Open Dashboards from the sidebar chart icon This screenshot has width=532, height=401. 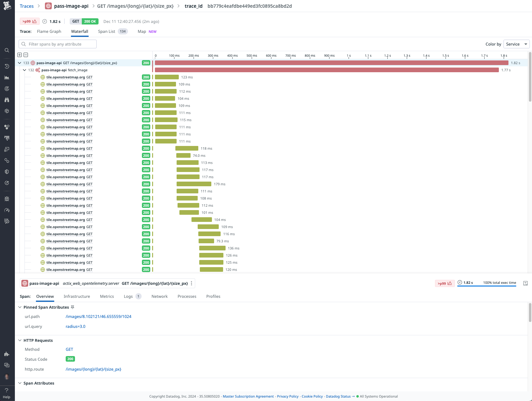[7, 77]
